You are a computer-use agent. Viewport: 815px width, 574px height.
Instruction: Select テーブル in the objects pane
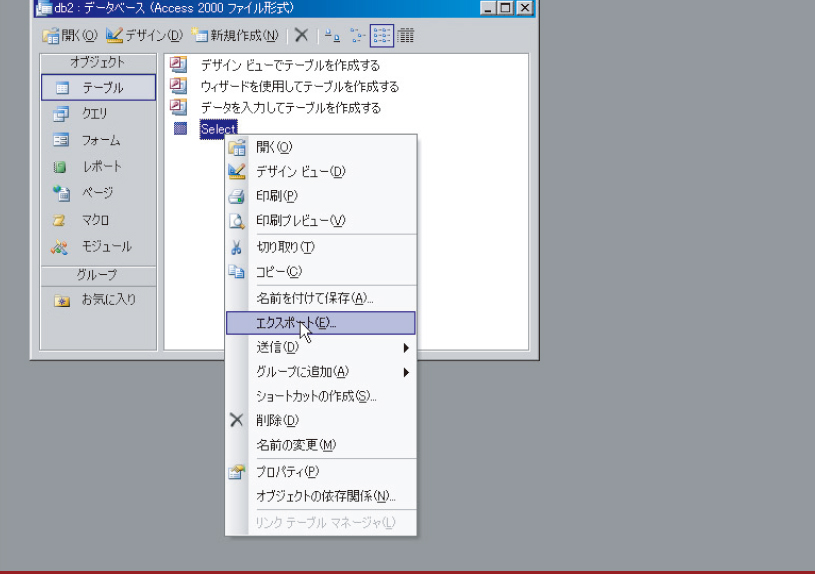click(98, 87)
